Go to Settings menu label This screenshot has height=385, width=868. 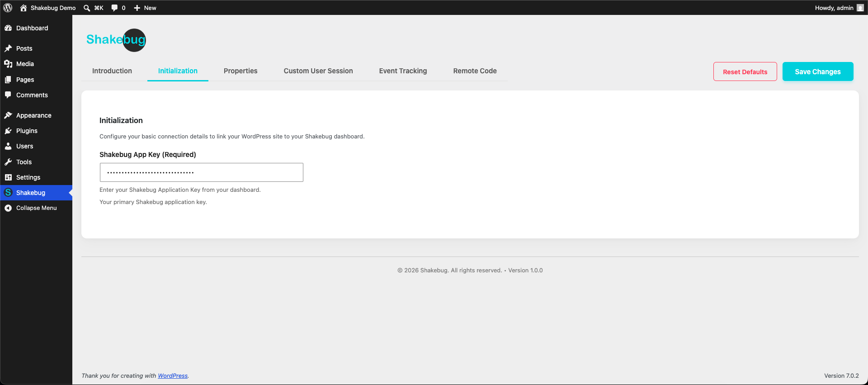(28, 177)
